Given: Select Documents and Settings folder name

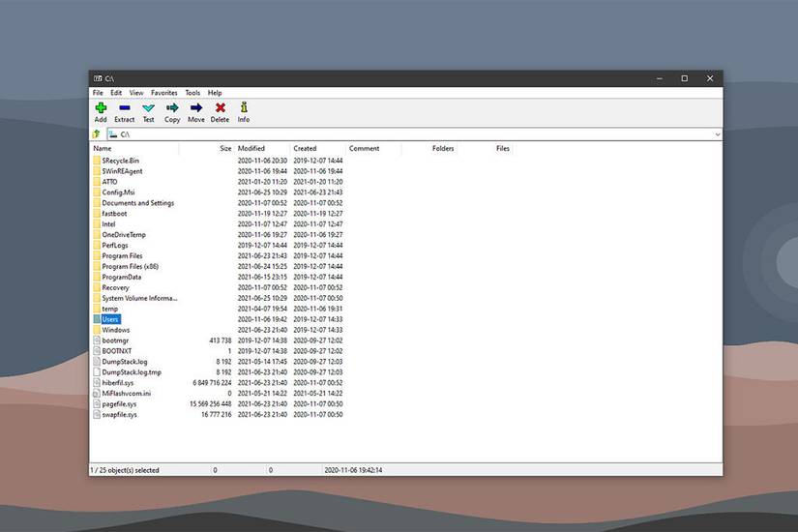Looking at the screenshot, I should [x=138, y=203].
